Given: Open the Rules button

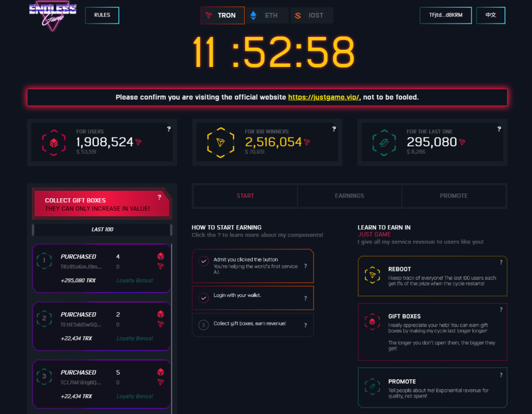Looking at the screenshot, I should (x=102, y=15).
